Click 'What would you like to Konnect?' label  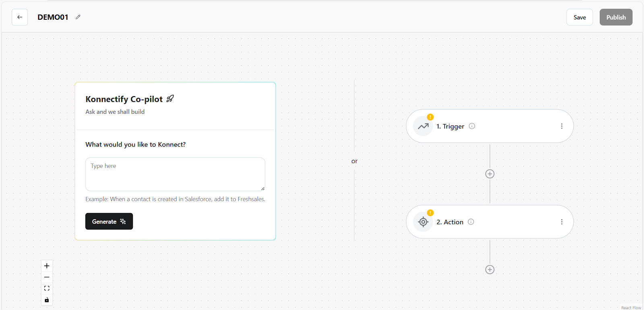[136, 145]
